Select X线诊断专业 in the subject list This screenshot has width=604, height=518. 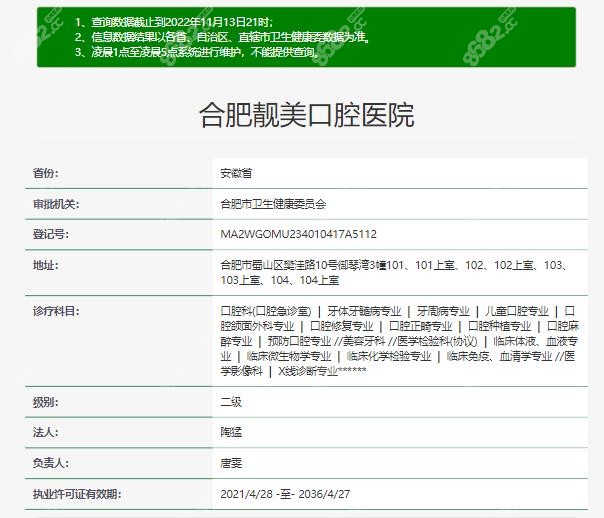308,371
